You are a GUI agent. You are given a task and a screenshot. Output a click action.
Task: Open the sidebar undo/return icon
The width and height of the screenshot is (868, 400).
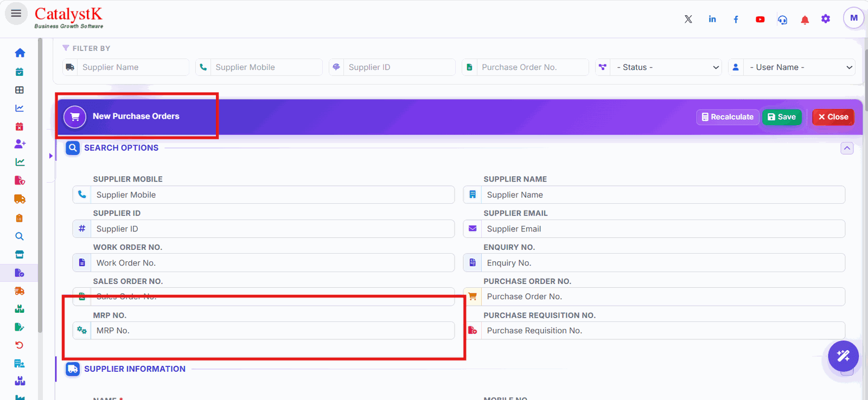pos(20,345)
